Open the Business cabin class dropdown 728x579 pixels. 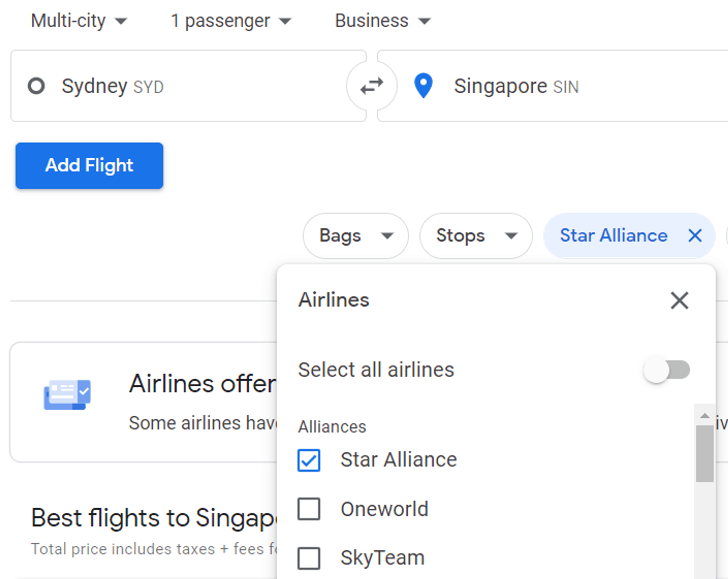[x=383, y=21]
